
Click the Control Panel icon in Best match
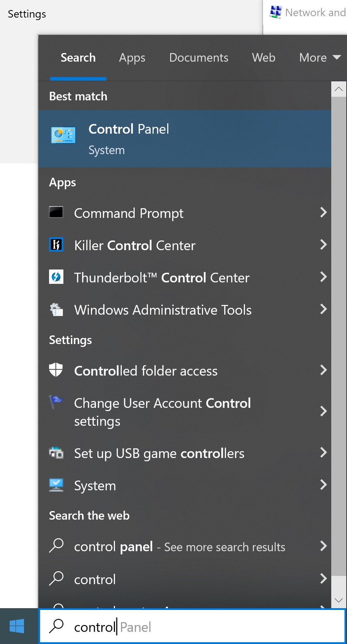(63, 135)
